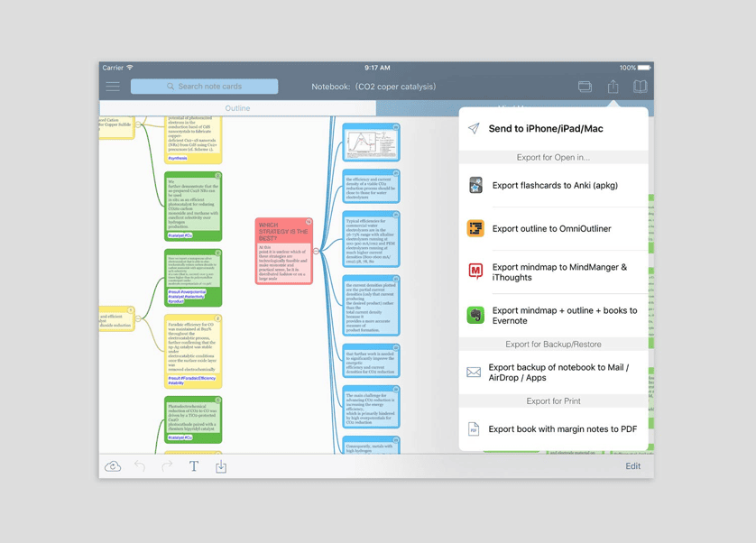Tap the share/export icon in header
Viewport: 756px width, 543px height.
(x=613, y=87)
